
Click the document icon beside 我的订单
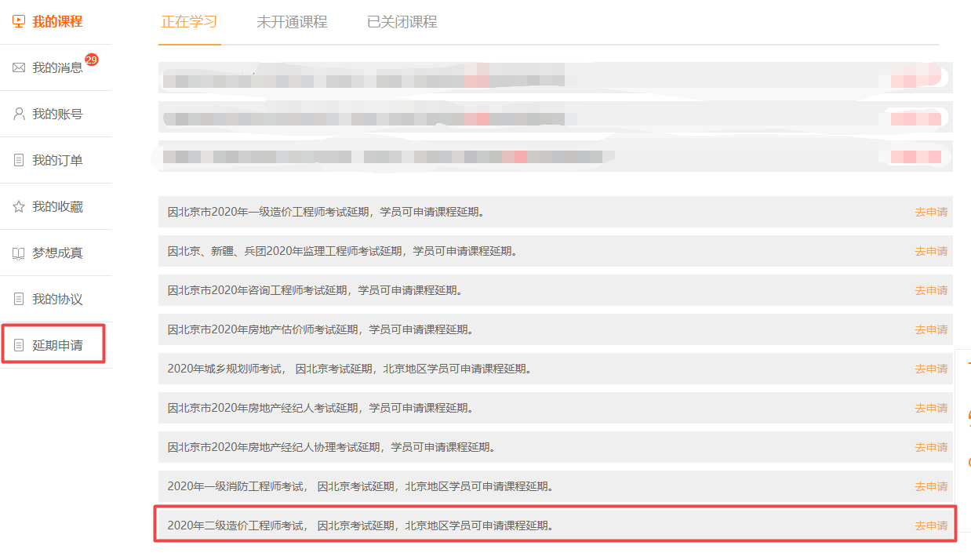[18, 160]
